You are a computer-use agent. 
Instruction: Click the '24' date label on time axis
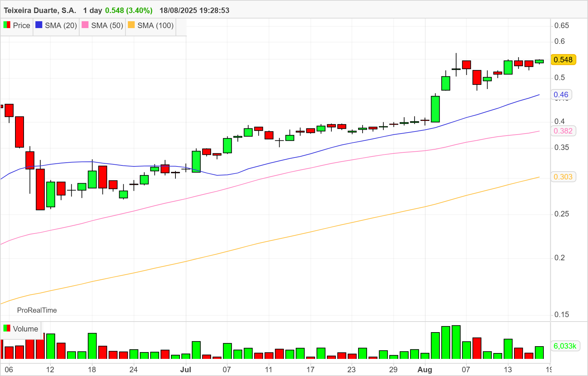pos(133,370)
